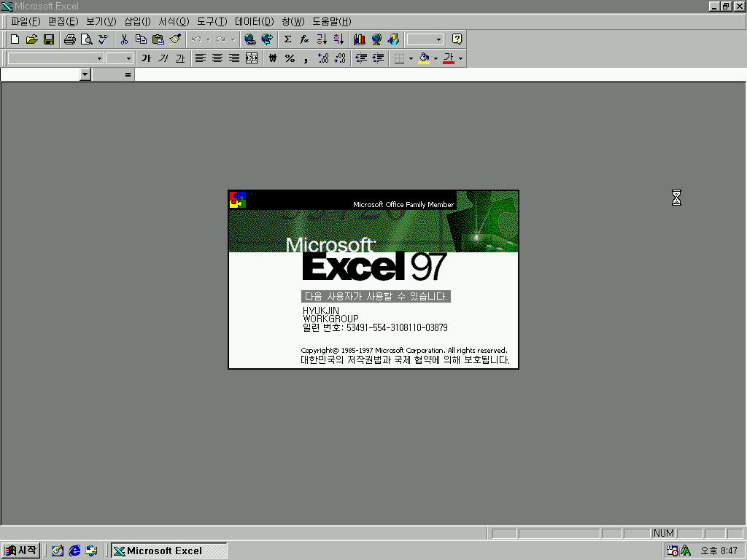Apply the Percent style

pos(290,58)
